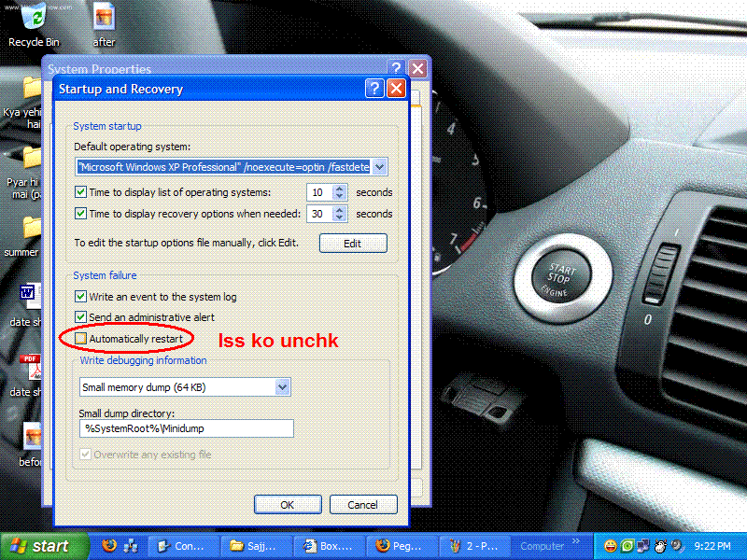Open the 'Small memory dump (64 KB)' dropdown
Image resolution: width=747 pixels, height=560 pixels.
pos(283,386)
